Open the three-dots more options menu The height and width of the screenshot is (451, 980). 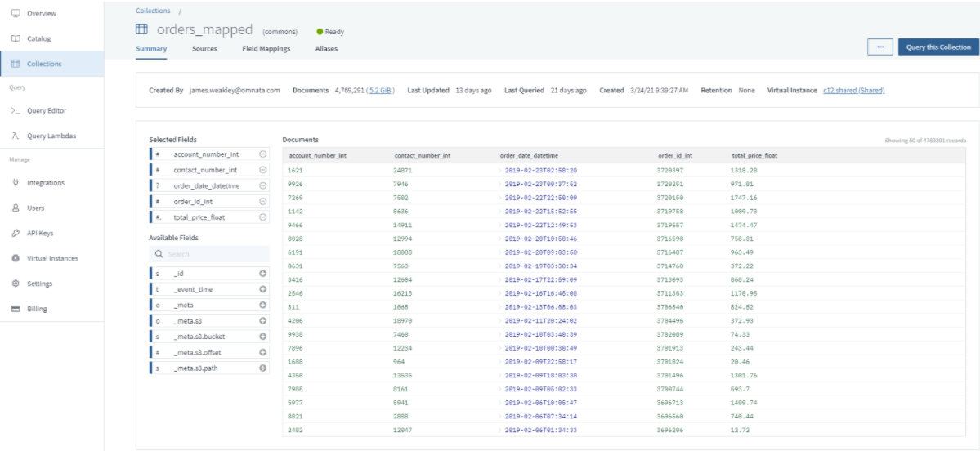point(879,47)
